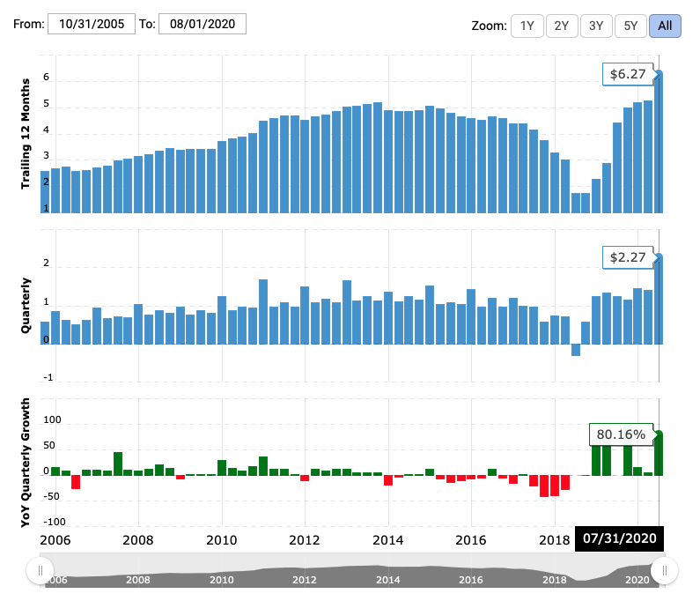Click the 07/31/2020 date marker

pos(620,538)
